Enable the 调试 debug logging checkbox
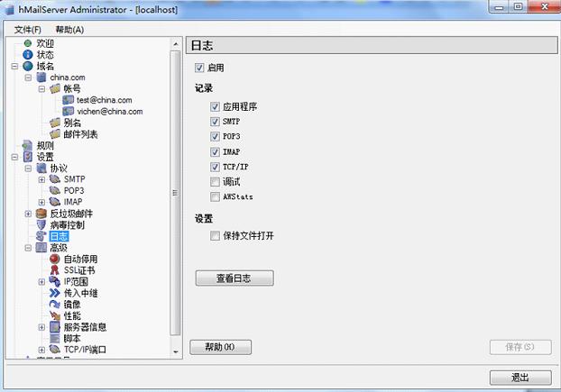Screen dimensions: 561x392 click(x=215, y=182)
